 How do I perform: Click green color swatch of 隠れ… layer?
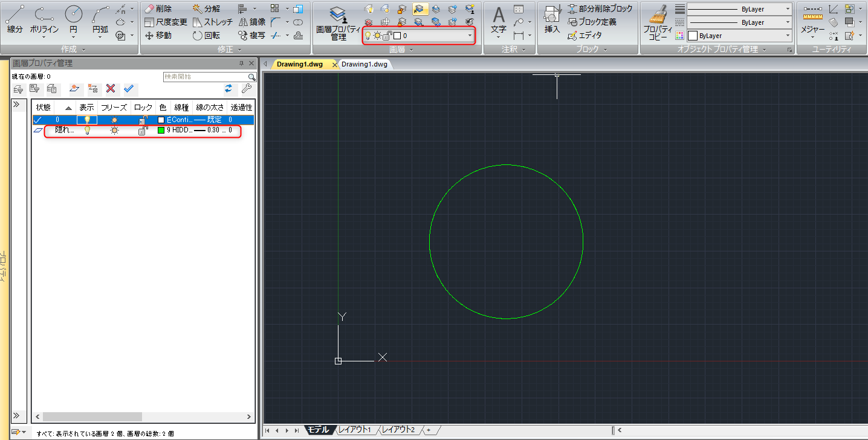point(161,130)
